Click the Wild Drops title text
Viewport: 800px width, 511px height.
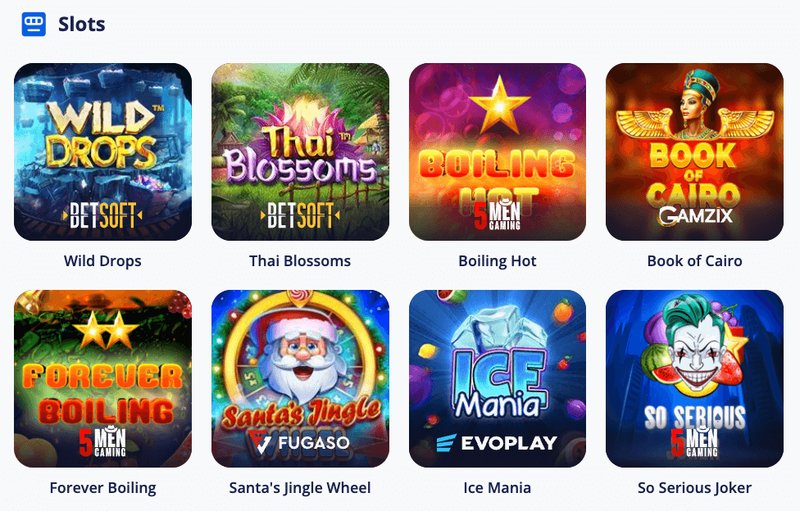pyautogui.click(x=103, y=261)
